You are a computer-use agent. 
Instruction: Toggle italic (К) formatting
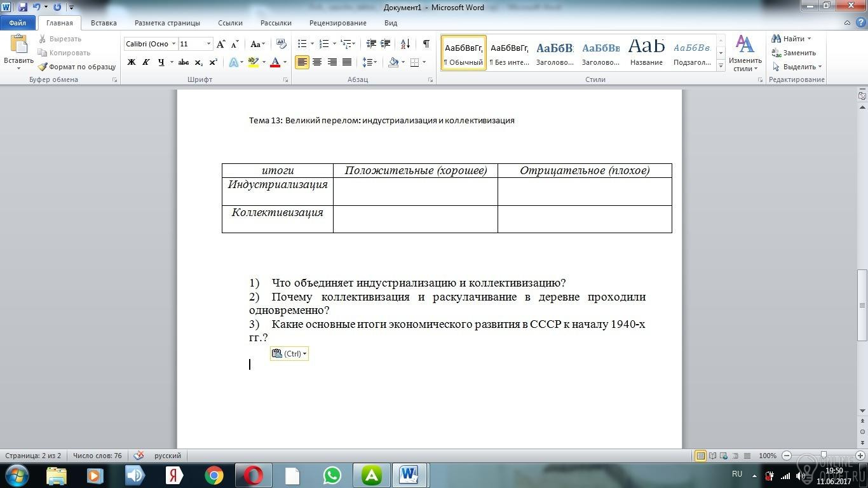[146, 62]
